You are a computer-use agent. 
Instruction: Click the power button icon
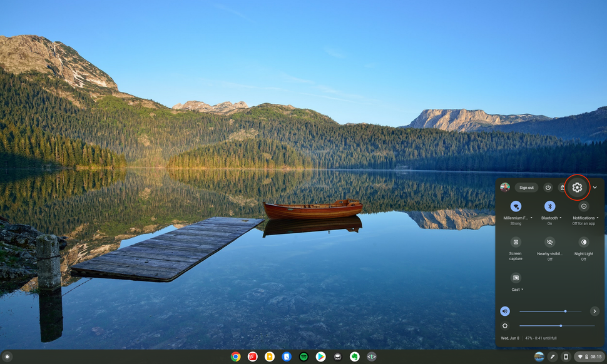tap(547, 188)
